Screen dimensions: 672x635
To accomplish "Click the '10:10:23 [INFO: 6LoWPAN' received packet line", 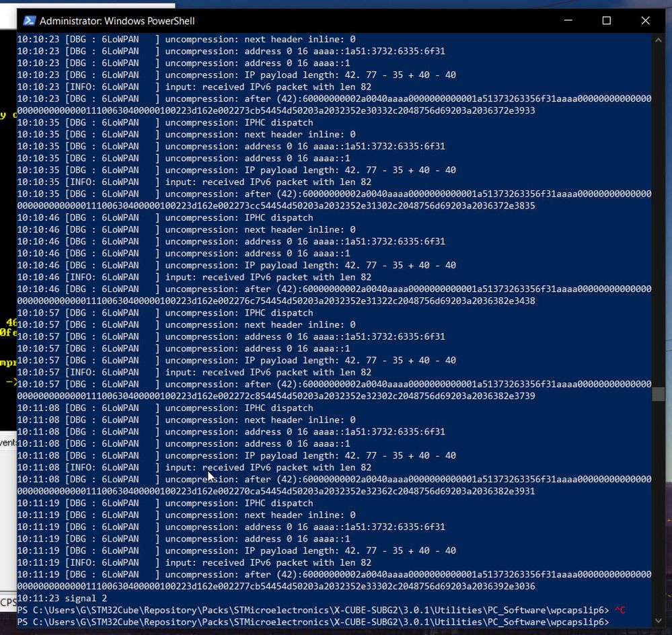I will [194, 87].
